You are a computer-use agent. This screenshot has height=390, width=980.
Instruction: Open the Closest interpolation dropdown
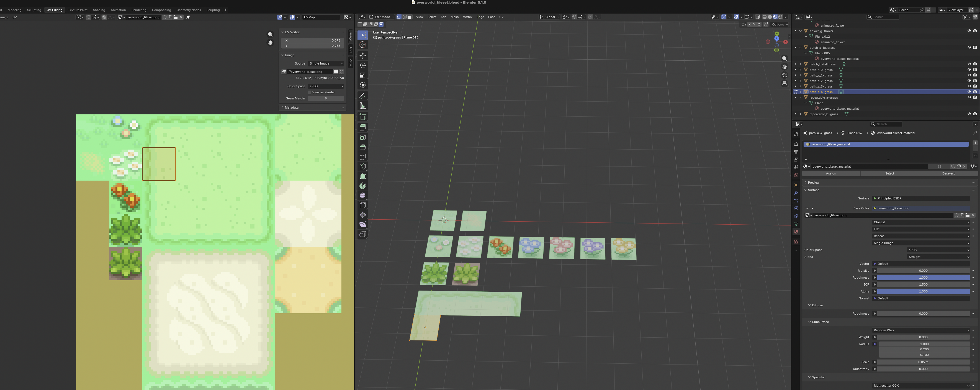921,222
